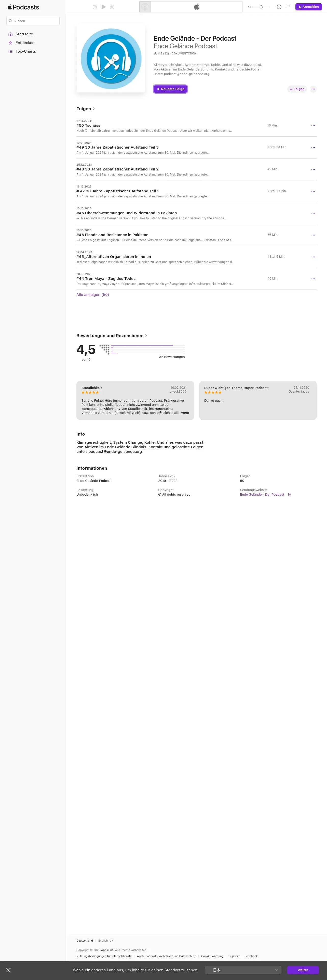Image resolution: width=327 pixels, height=980 pixels.
Task: Close the country selection banner
Action: pyautogui.click(x=8, y=970)
